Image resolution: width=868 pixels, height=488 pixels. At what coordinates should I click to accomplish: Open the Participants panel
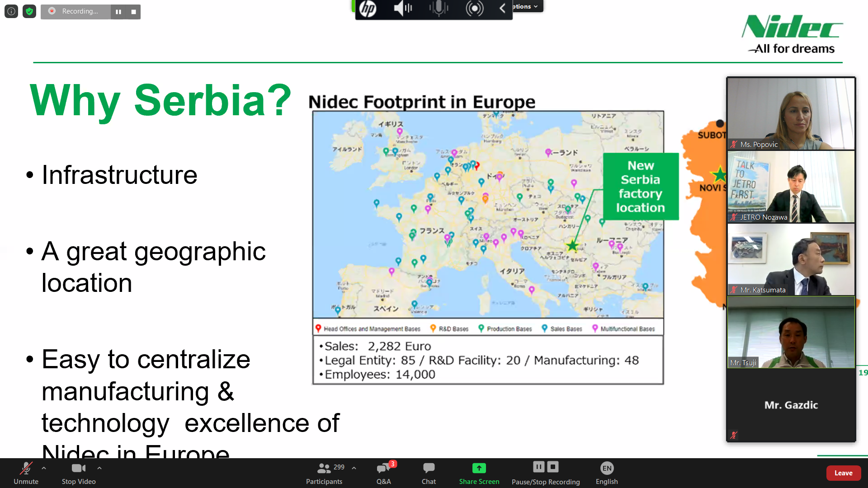[324, 473]
